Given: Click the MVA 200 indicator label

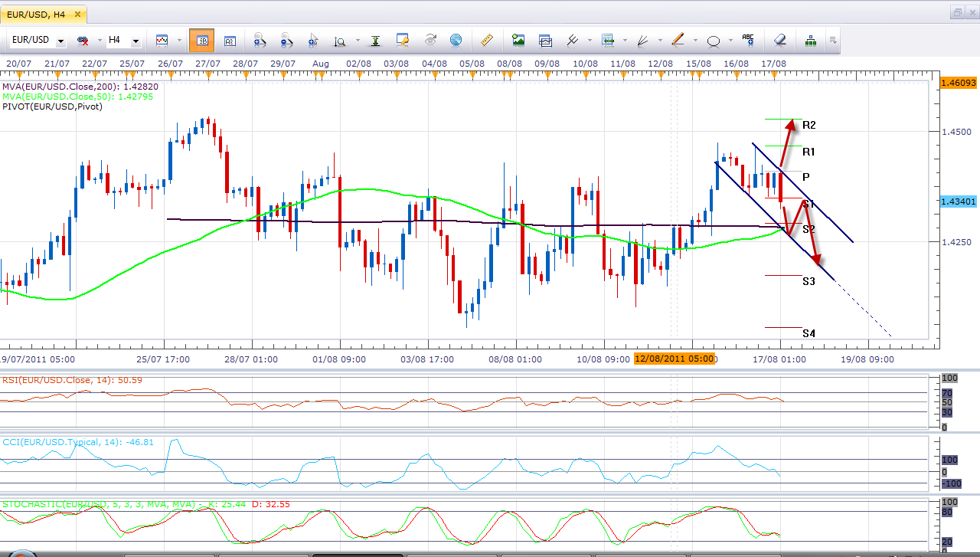Looking at the screenshot, I should pyautogui.click(x=80, y=87).
